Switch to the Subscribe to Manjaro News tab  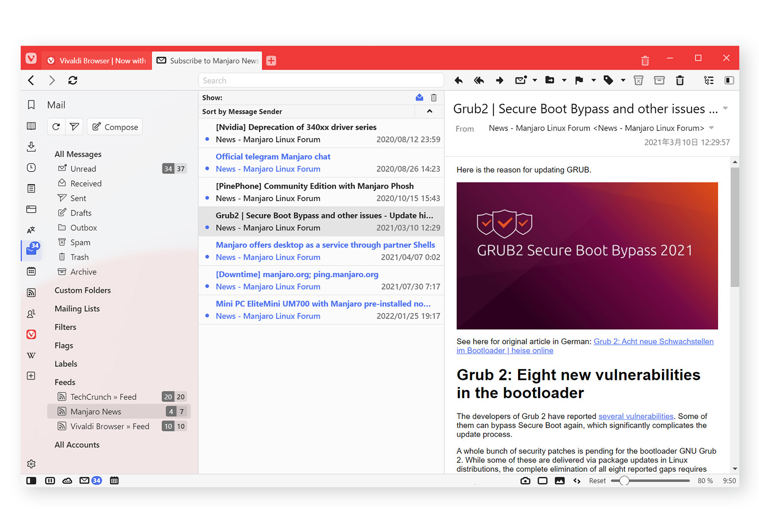tap(207, 61)
